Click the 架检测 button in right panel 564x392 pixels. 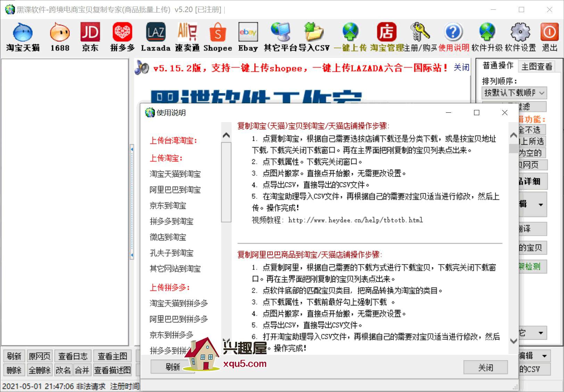tap(532, 266)
